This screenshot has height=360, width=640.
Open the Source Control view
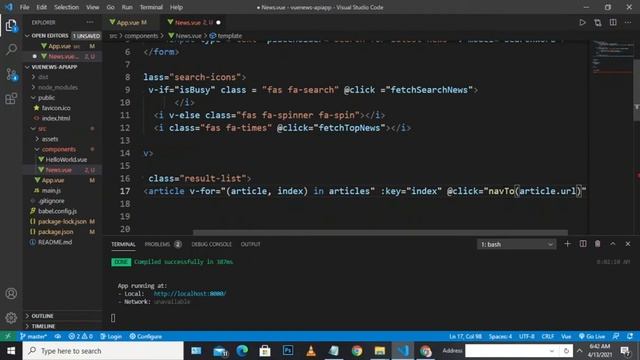point(11,74)
